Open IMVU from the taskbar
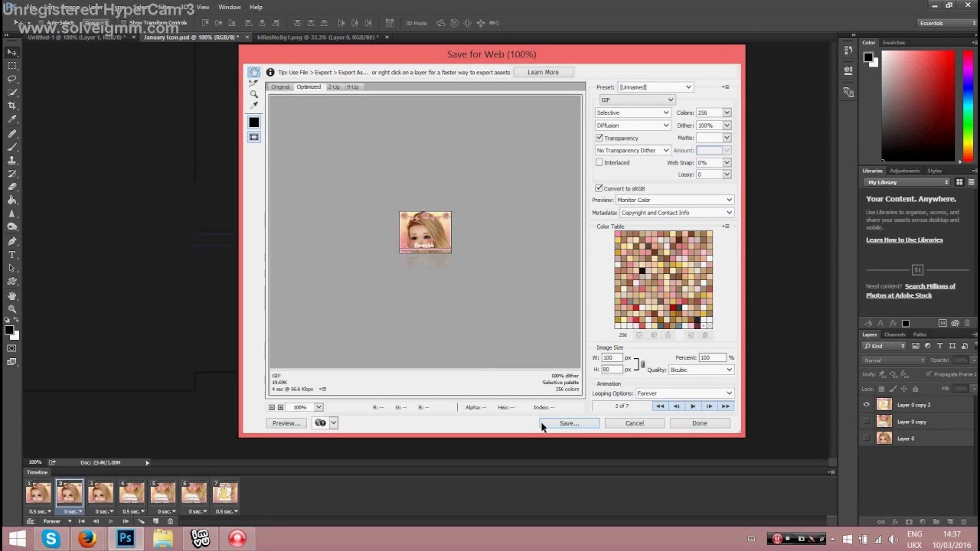980x551 pixels. click(200, 538)
